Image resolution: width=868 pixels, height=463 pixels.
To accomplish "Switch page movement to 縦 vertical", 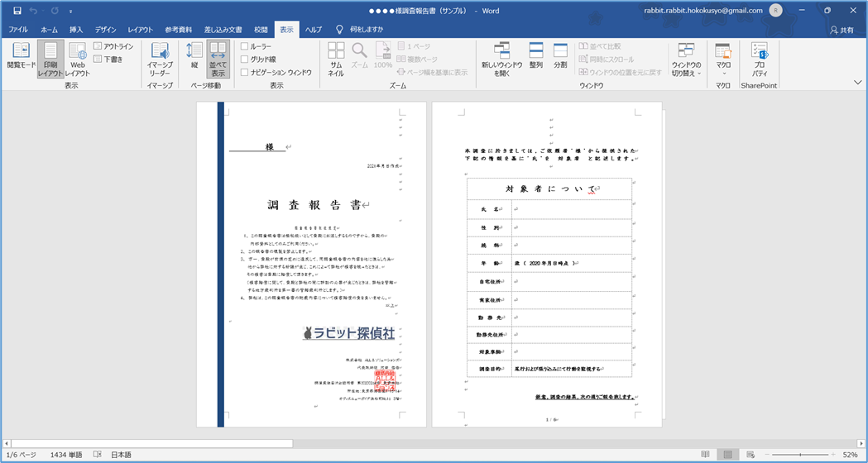I will pos(194,57).
